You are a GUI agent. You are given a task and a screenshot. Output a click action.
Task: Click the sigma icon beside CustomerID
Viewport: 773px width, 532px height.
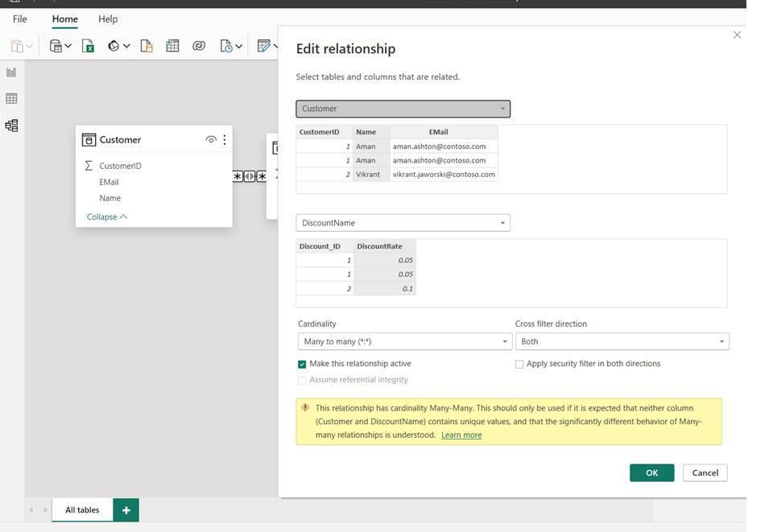tap(89, 166)
